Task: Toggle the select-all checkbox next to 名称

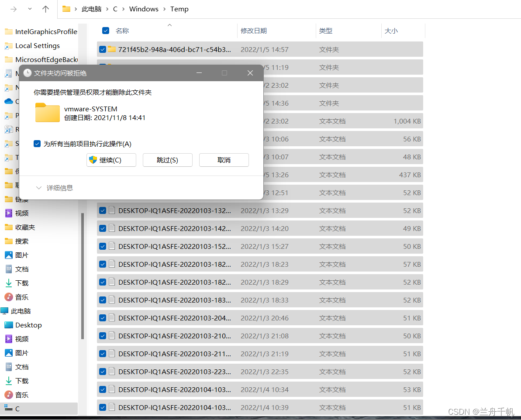Action: (106, 31)
